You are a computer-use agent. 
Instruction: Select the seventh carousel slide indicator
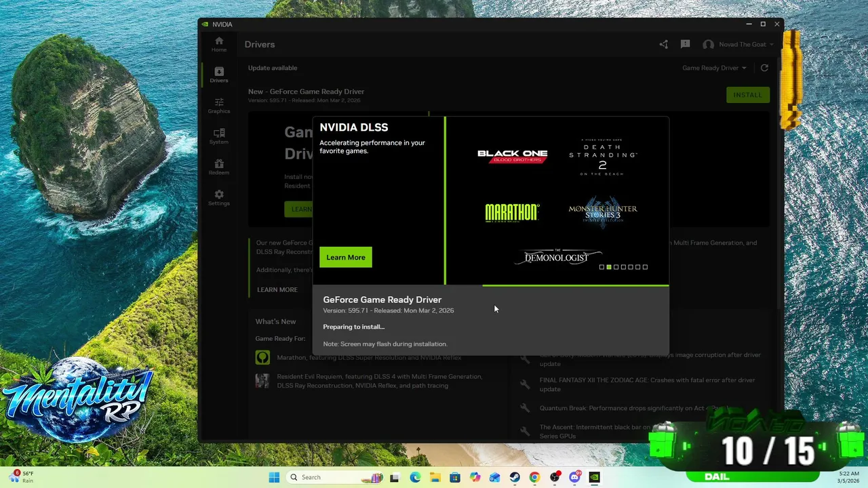point(645,267)
